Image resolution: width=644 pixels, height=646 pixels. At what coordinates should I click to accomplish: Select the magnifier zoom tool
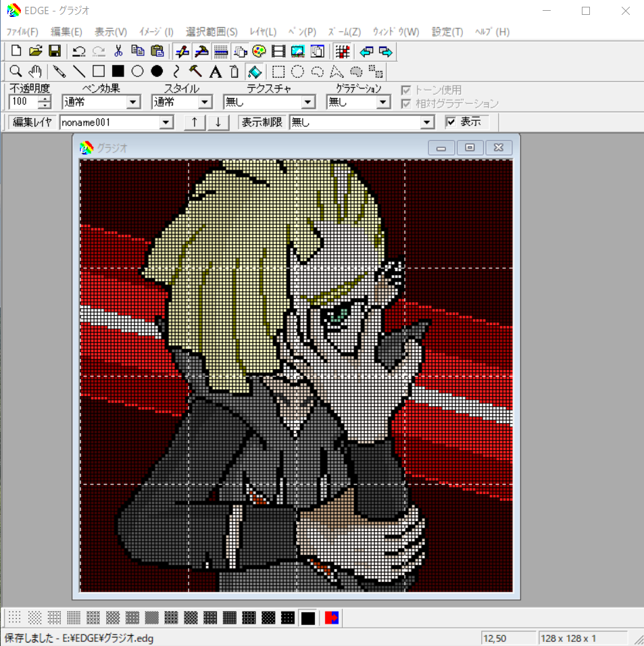pyautogui.click(x=16, y=72)
